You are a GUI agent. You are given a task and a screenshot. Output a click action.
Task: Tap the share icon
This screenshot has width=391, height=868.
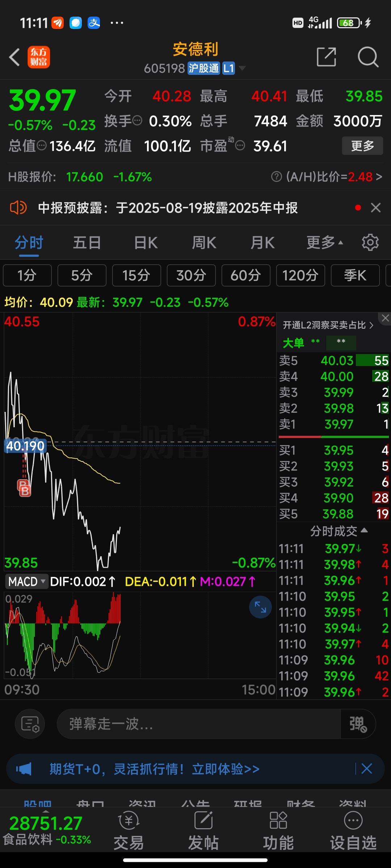pyautogui.click(x=326, y=57)
